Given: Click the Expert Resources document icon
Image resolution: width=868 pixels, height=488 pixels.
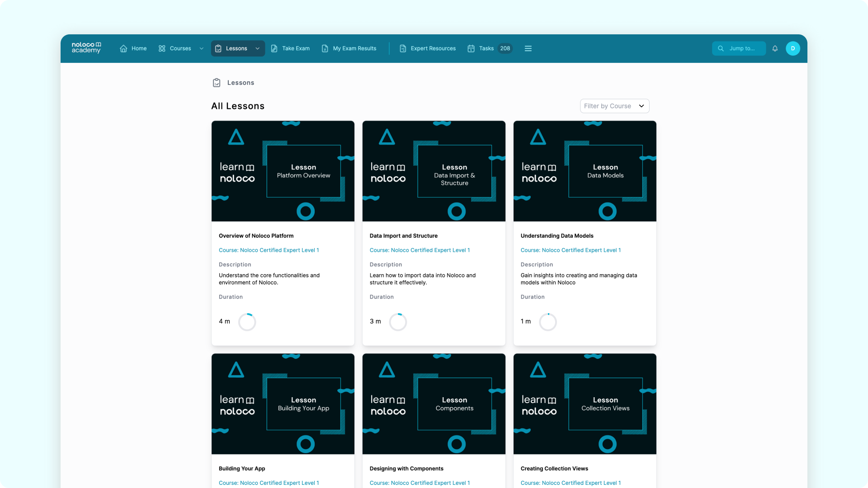Looking at the screenshot, I should click(403, 48).
